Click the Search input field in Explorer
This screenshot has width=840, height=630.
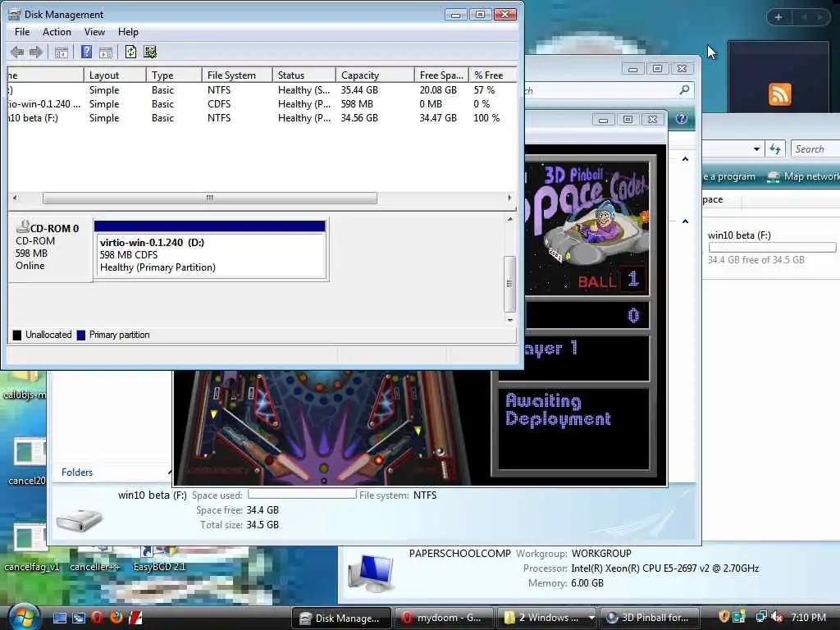coord(815,149)
